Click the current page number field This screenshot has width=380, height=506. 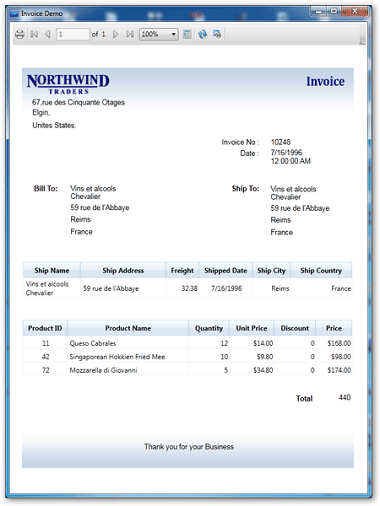coord(73,34)
